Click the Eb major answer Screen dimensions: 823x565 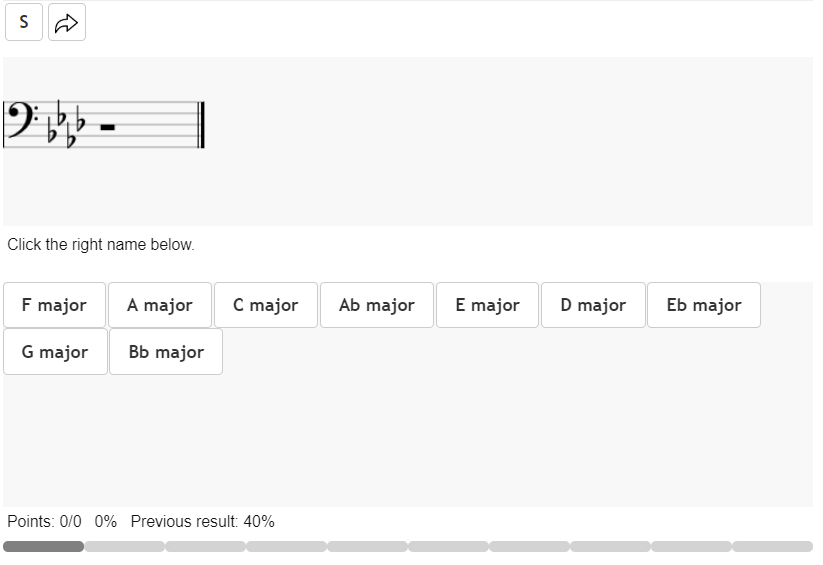pos(704,305)
